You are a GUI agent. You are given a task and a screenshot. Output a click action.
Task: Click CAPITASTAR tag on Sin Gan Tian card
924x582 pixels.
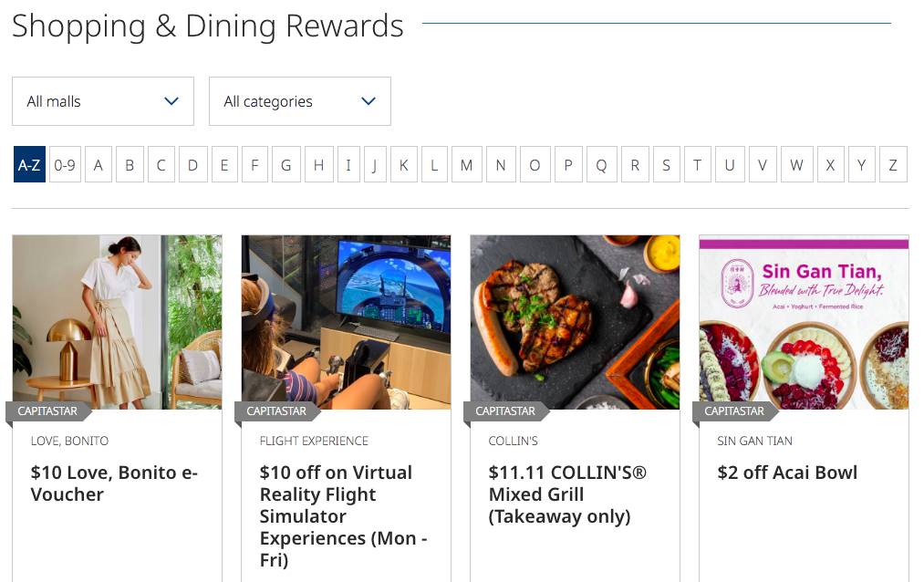[734, 411]
